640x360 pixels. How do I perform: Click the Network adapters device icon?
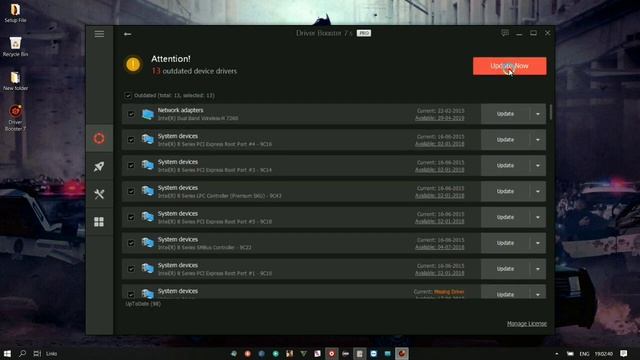[x=147, y=114]
